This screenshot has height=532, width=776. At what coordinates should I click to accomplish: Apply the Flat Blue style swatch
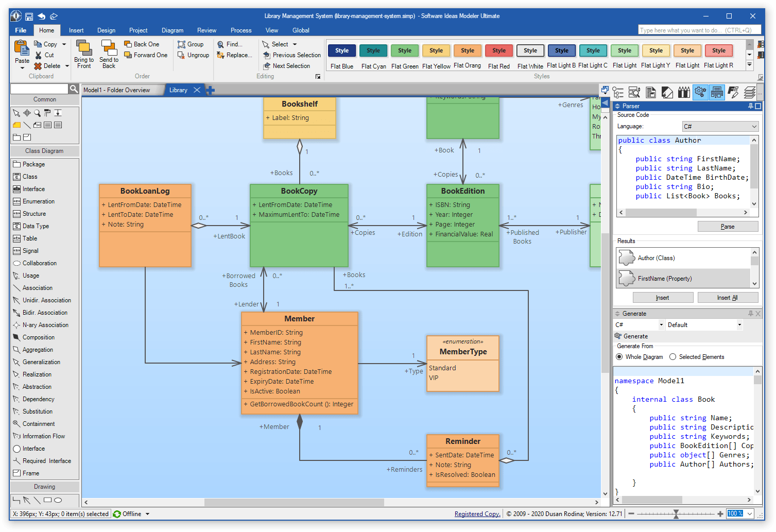click(x=342, y=50)
